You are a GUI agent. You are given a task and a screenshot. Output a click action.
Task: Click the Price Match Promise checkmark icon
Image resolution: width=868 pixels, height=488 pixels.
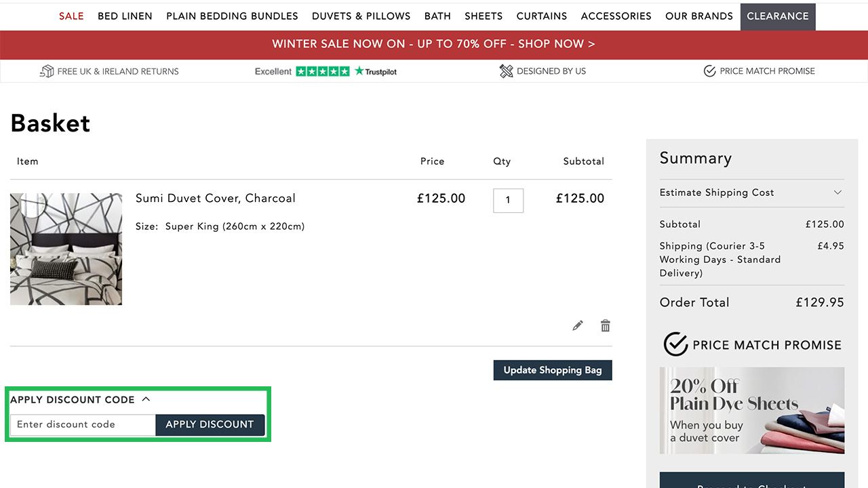tap(709, 71)
